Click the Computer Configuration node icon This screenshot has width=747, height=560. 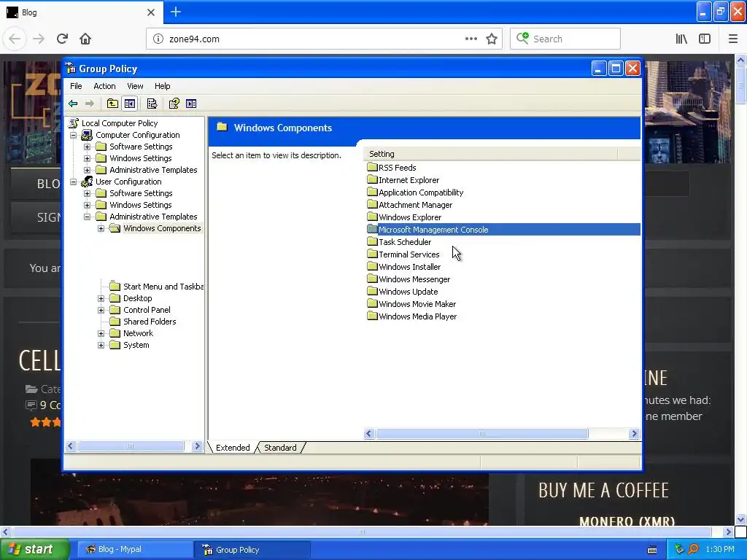point(87,135)
